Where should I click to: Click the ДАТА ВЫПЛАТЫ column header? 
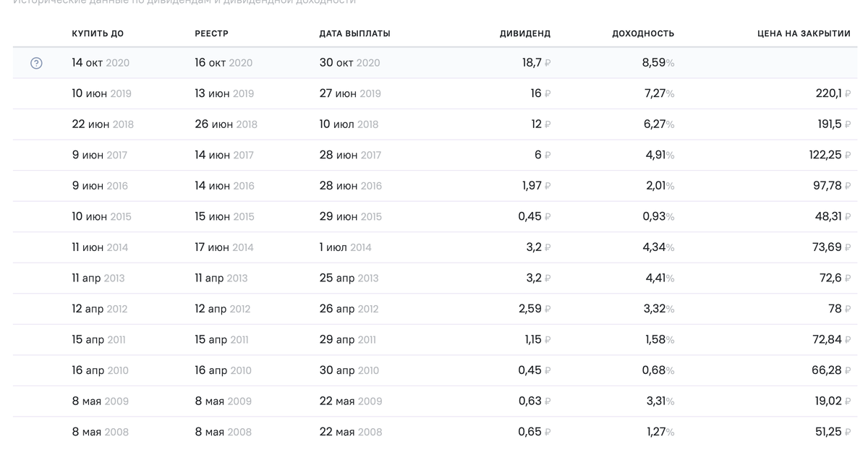pos(354,34)
